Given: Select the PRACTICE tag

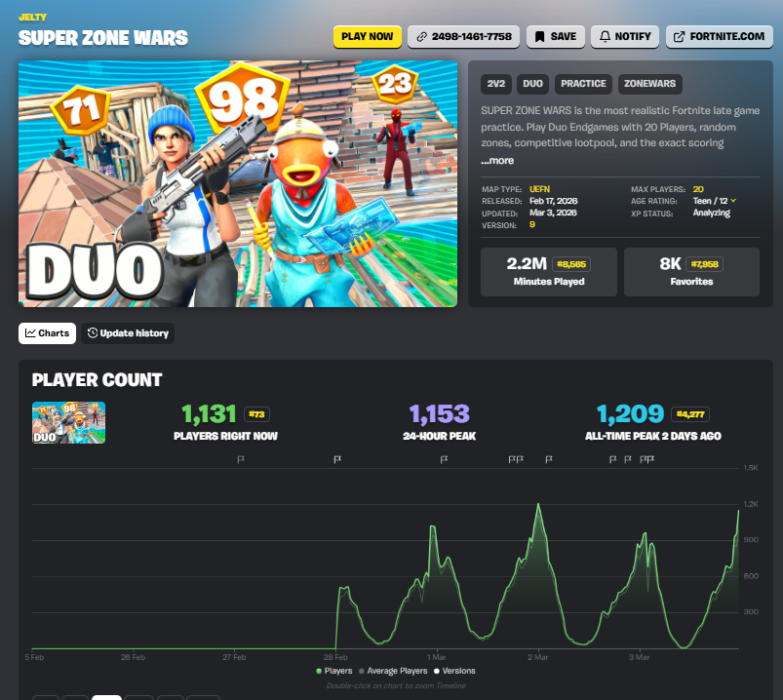Looking at the screenshot, I should [583, 84].
